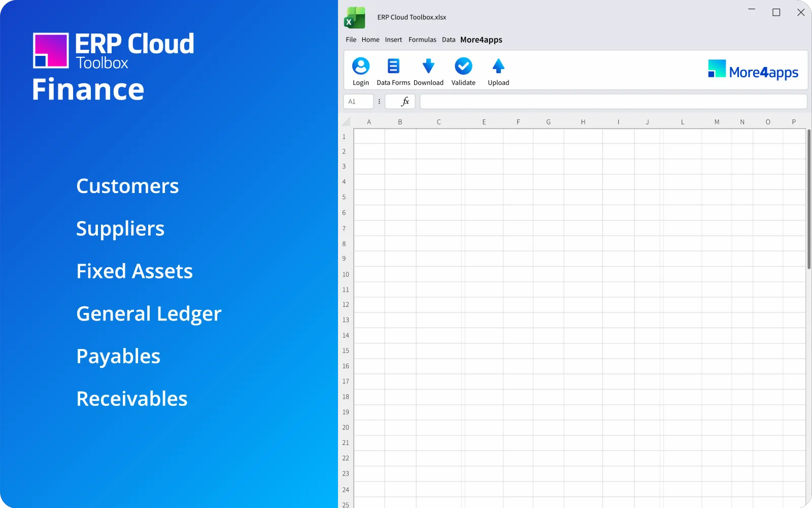812x508 pixels.
Task: Minimize the Excel window
Action: coord(752,9)
